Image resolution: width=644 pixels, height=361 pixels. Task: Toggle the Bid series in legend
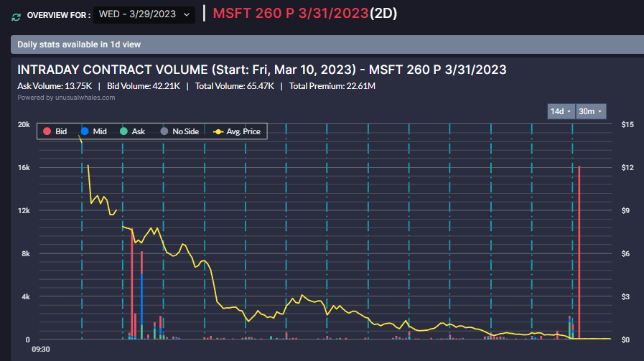click(55, 131)
